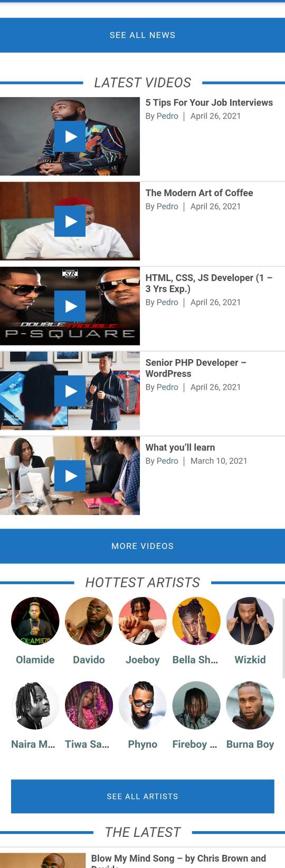Play the What you'll learn video
The image size is (285, 868).
tap(70, 476)
